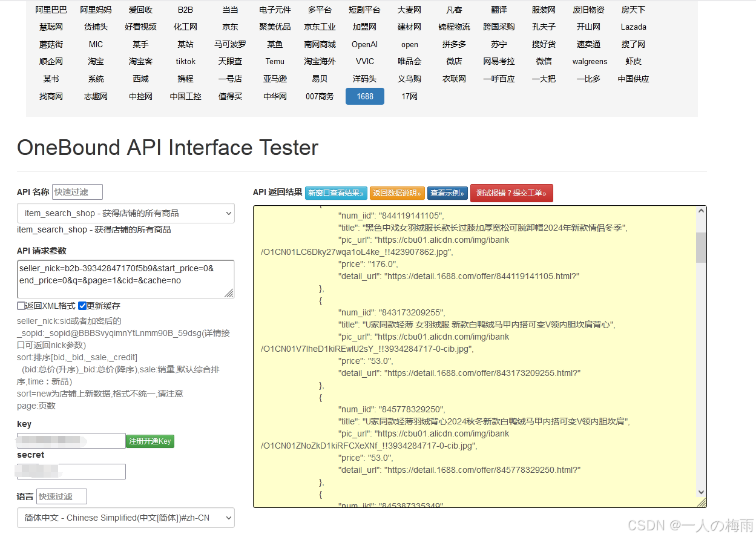756x537 pixels.
Task: Select the 中国供应 platform tab
Action: 634,79
